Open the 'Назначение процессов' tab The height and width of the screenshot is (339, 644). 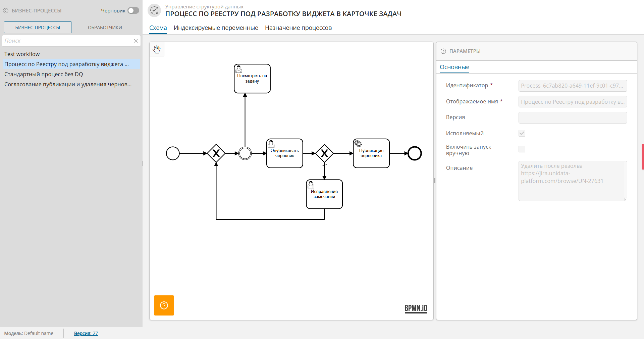[298, 28]
